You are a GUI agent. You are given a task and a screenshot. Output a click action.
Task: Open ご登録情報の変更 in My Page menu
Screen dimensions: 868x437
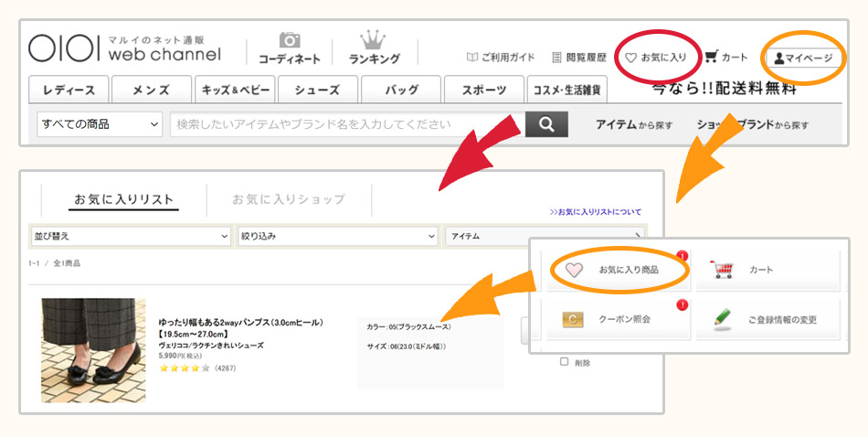pos(767,320)
